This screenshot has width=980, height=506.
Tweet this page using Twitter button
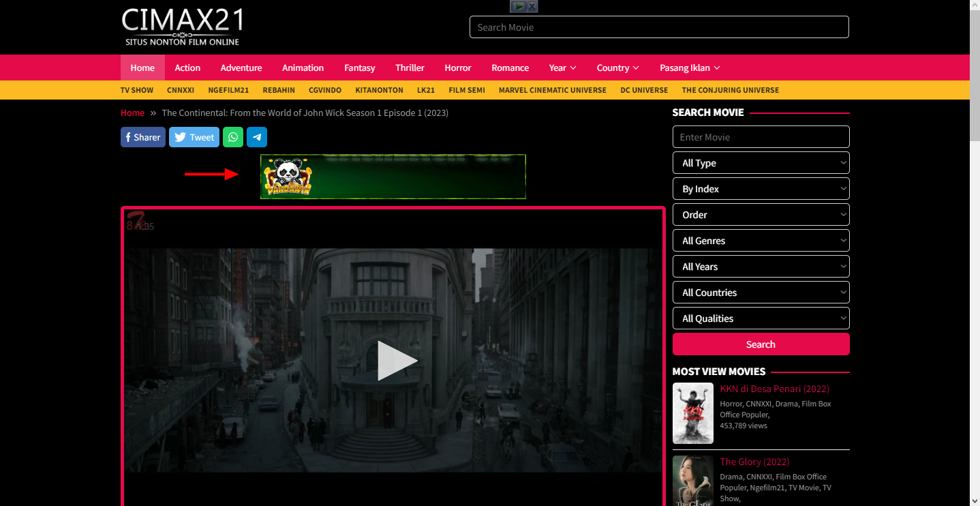194,137
